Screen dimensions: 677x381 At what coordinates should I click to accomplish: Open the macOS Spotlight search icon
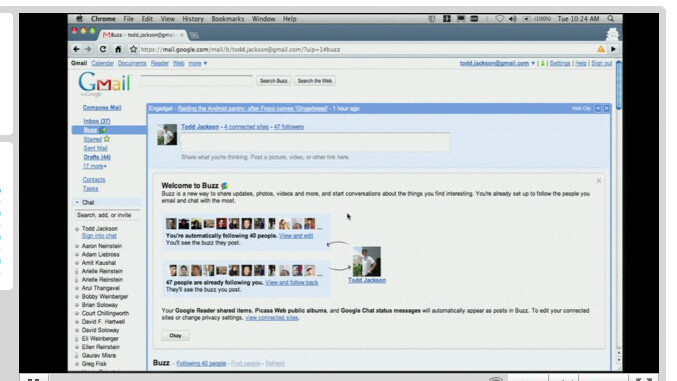[611, 19]
